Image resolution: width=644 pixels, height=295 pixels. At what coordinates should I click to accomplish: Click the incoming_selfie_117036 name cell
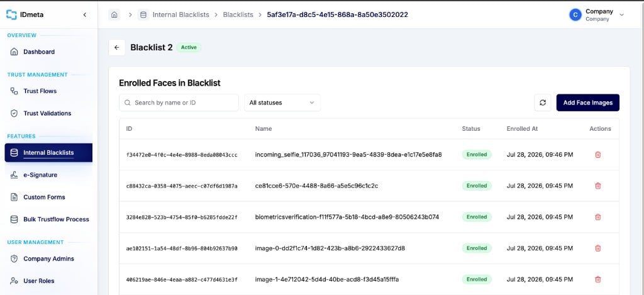point(348,155)
